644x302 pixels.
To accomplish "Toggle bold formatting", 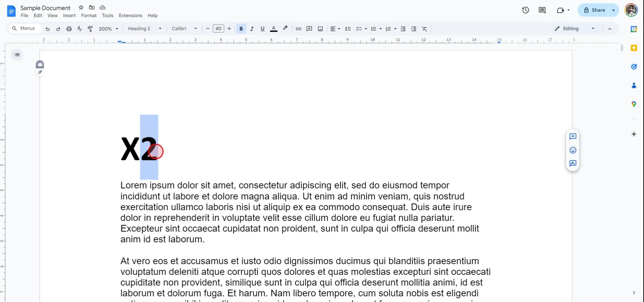I will pos(241,29).
